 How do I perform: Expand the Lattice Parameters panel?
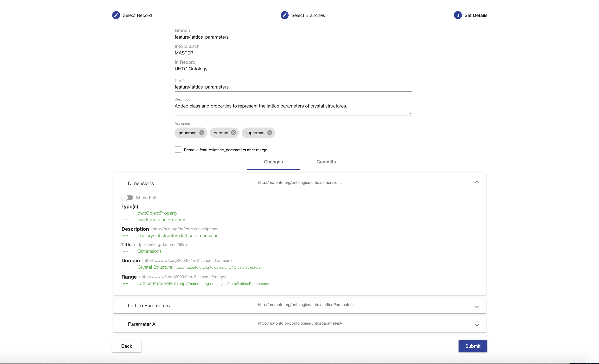click(x=477, y=306)
